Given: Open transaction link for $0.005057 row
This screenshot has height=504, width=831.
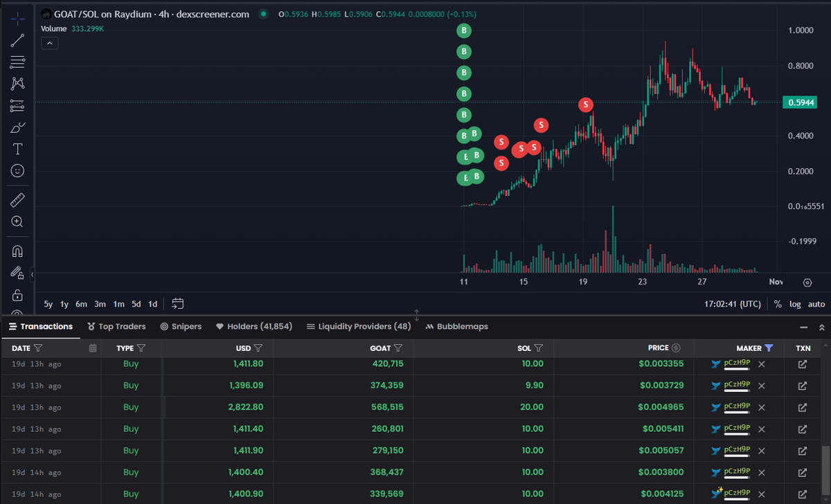Looking at the screenshot, I should click(803, 451).
